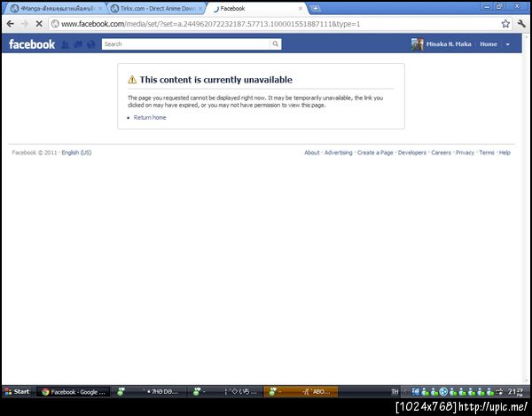Open the Privacy footer link

[x=465, y=153]
